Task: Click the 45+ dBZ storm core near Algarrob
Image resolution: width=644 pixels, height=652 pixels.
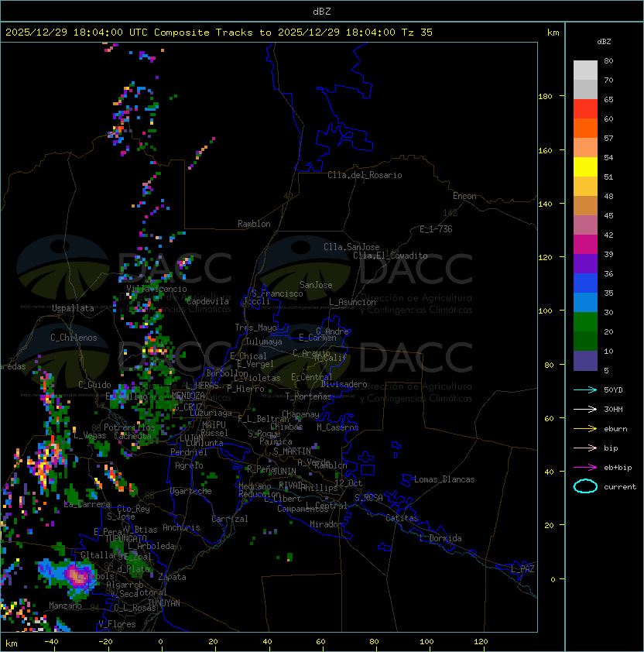Action: click(x=76, y=575)
